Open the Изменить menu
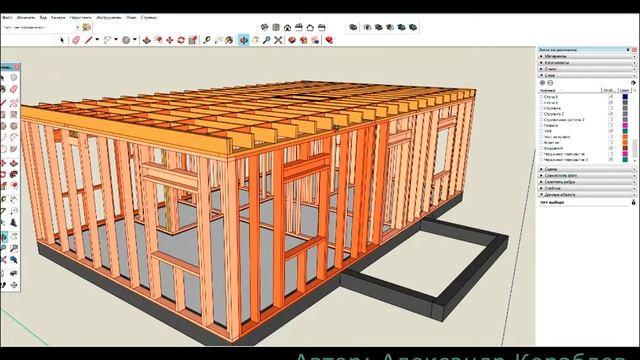640x360 pixels. point(26,18)
